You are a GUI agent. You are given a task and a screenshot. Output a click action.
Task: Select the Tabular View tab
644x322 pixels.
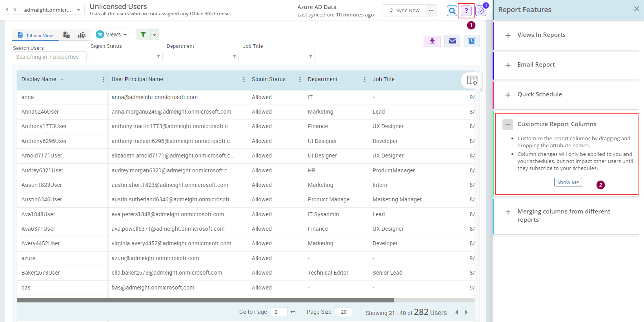(x=35, y=35)
